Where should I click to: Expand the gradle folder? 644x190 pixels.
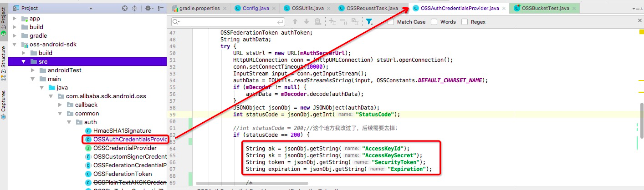pyautogui.click(x=15, y=36)
